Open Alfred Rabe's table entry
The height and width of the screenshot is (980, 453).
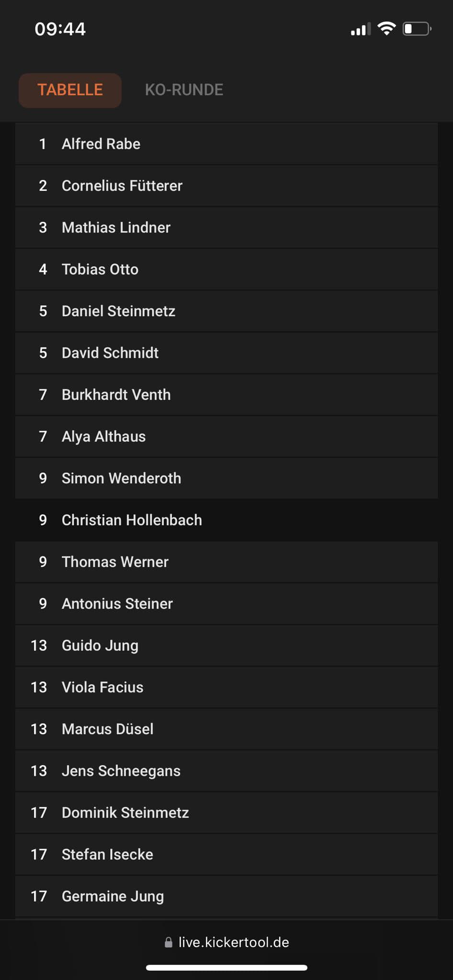(226, 144)
